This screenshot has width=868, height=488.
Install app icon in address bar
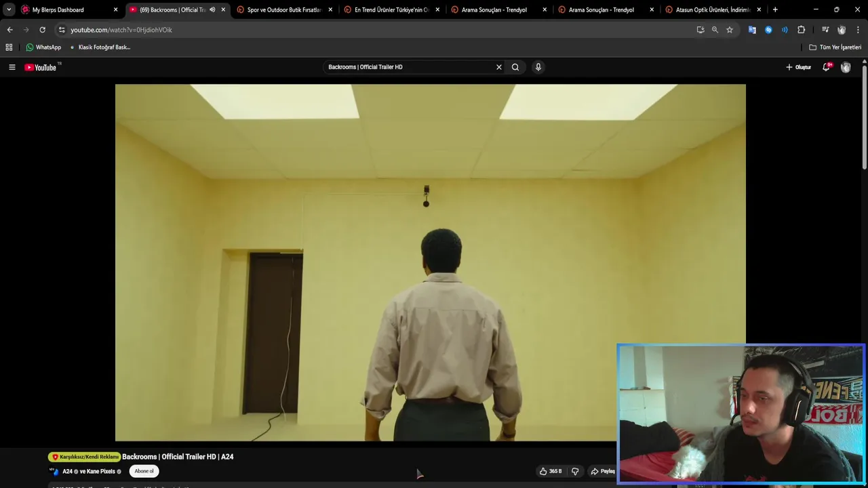[701, 30]
